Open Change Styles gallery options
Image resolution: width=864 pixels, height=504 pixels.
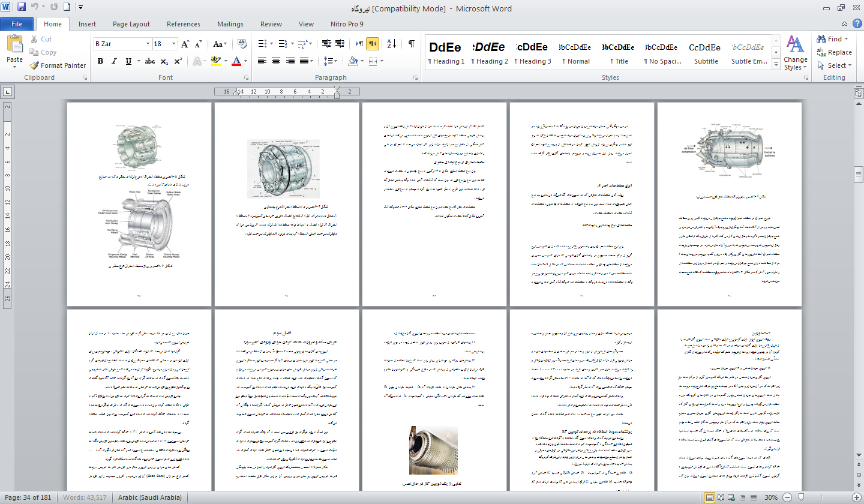tap(795, 53)
